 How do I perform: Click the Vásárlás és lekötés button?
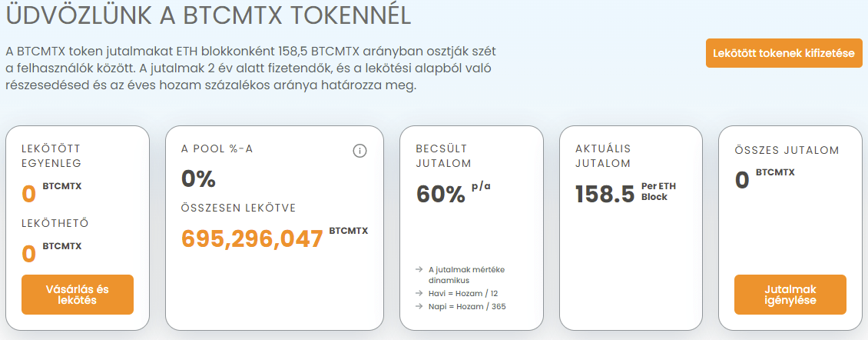point(78,295)
